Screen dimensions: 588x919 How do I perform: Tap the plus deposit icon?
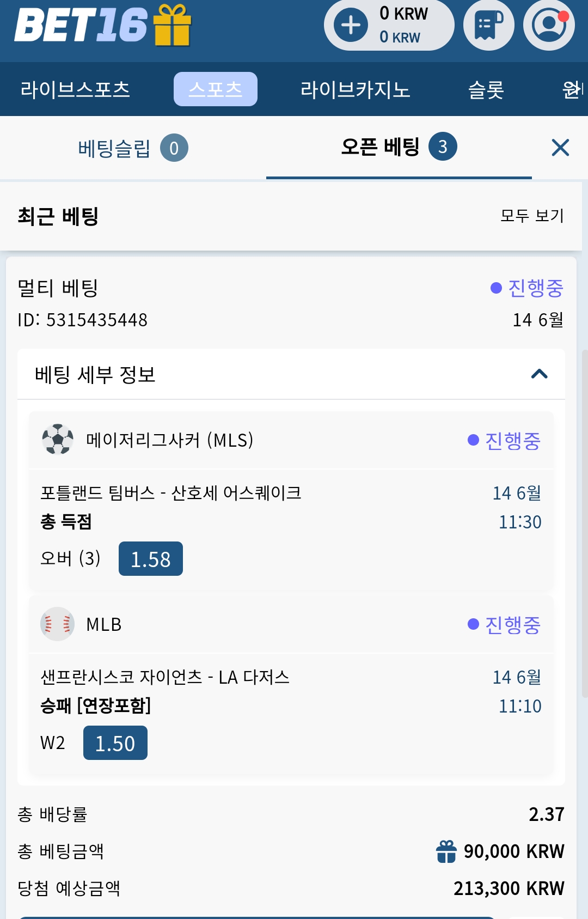[351, 25]
